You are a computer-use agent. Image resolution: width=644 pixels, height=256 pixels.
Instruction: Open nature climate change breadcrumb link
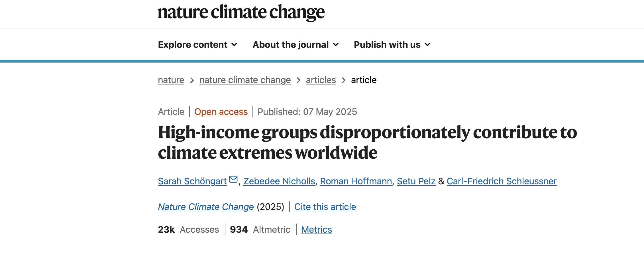coord(245,80)
